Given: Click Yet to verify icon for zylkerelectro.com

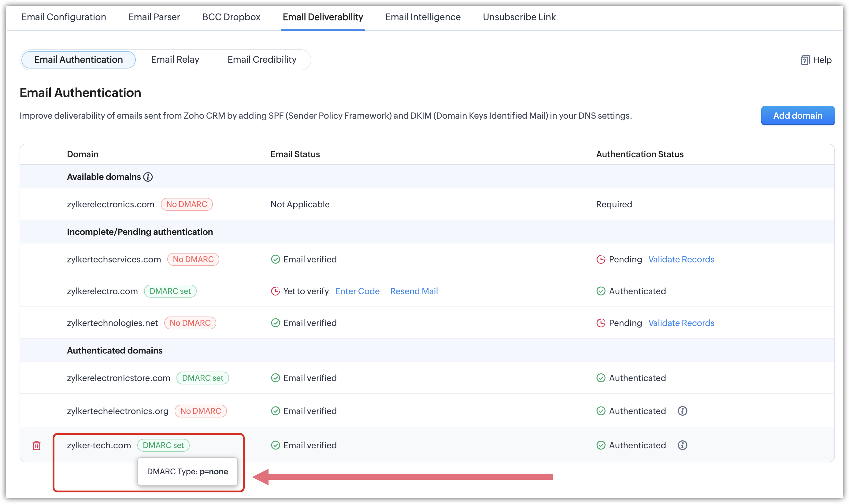Looking at the screenshot, I should [276, 291].
